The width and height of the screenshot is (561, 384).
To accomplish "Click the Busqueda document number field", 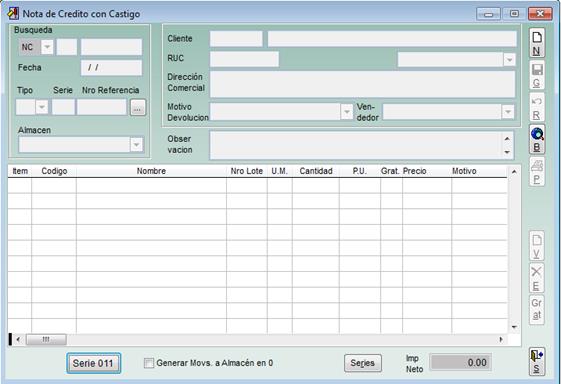I will click(111, 47).
